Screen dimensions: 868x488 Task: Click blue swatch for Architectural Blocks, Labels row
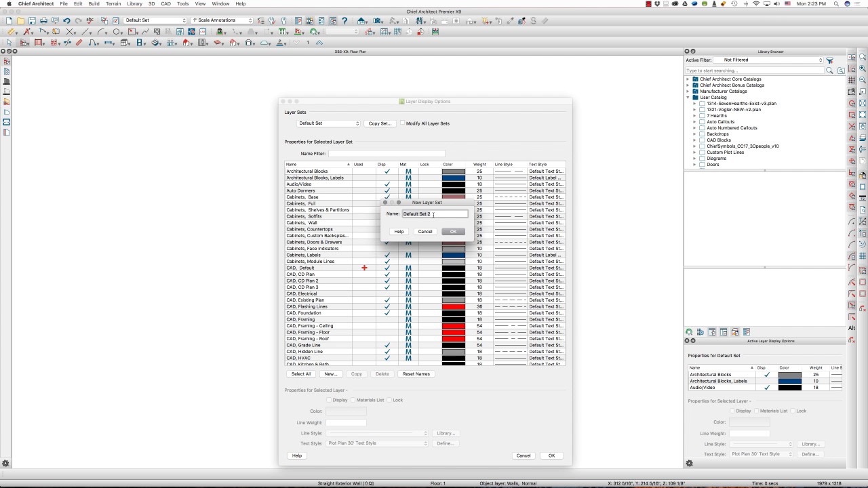[x=454, y=178]
